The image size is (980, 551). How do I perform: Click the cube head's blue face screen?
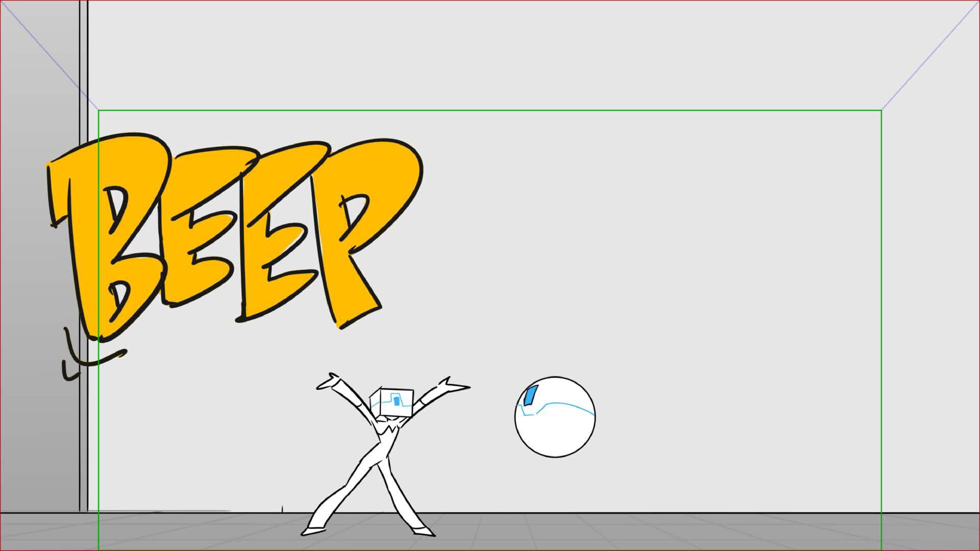point(397,401)
